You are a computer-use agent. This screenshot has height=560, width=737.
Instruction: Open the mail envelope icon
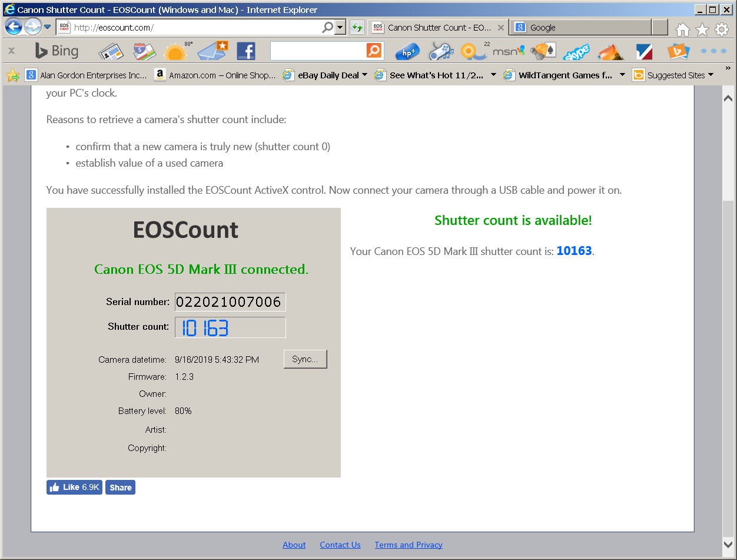[212, 51]
